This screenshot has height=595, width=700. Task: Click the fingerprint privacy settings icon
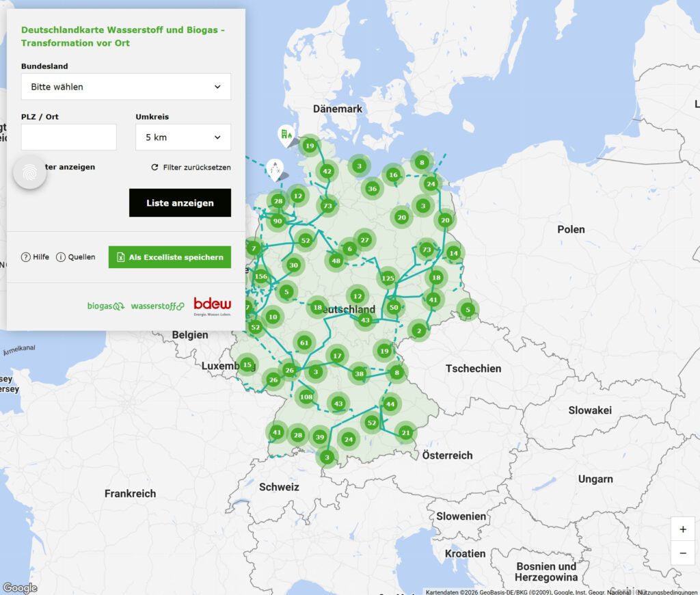point(30,172)
